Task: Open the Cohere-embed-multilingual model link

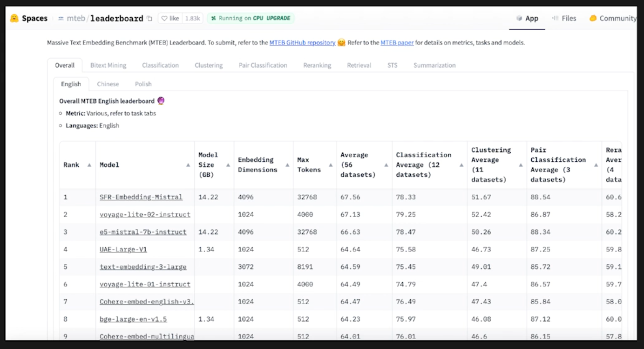Action: 147,336
